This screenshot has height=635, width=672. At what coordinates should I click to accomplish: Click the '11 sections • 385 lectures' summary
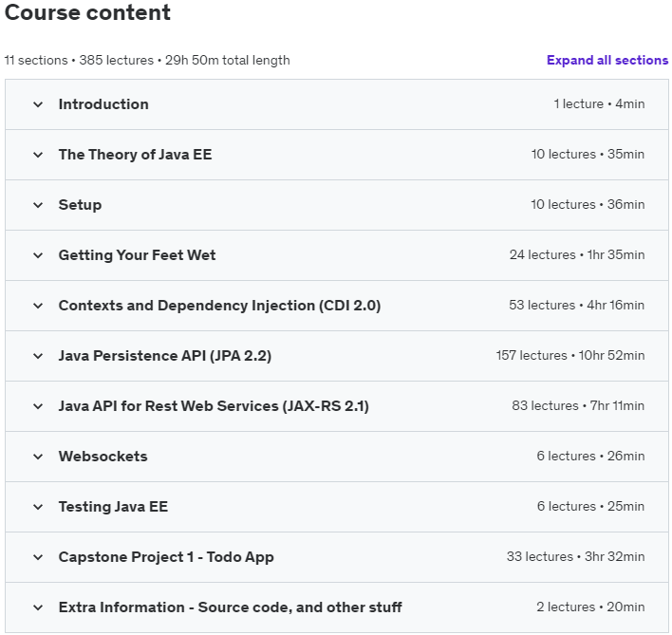click(x=147, y=61)
